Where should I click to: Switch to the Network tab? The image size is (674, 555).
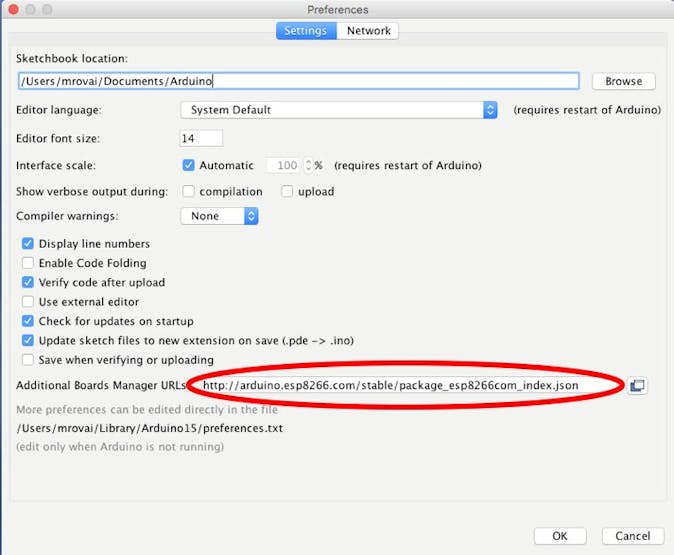(368, 31)
